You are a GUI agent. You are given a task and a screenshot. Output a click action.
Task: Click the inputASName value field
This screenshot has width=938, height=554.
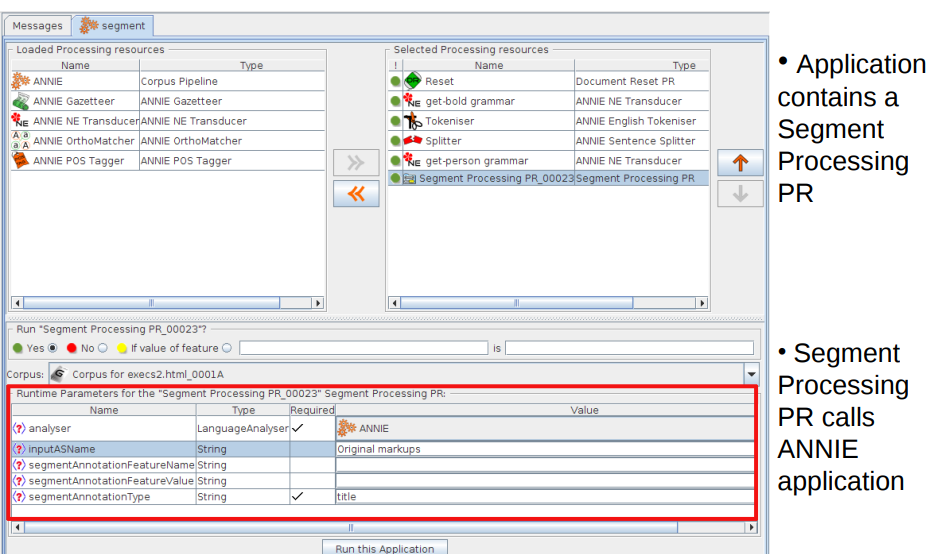click(545, 449)
